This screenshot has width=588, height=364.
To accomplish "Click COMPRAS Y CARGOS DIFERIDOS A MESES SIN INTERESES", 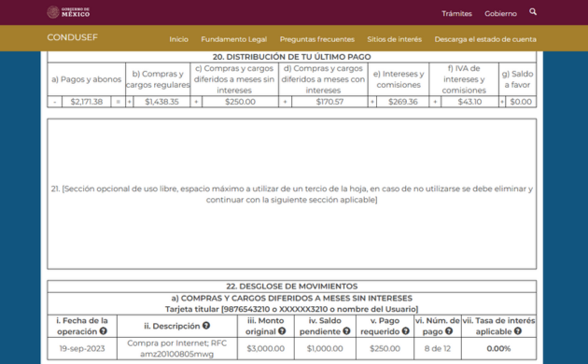I will coord(292,298).
